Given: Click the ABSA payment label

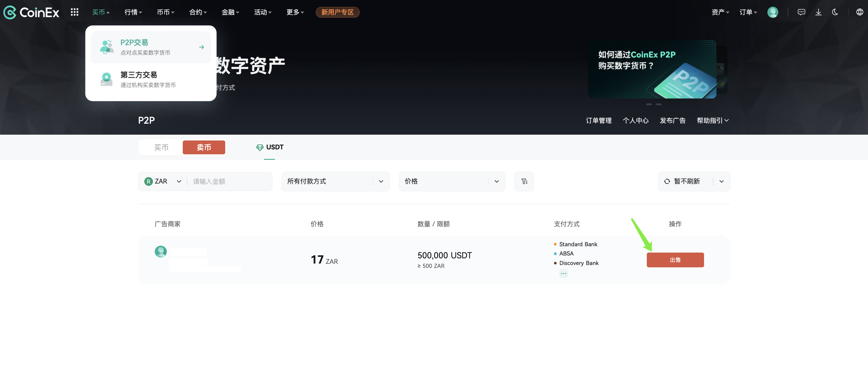Looking at the screenshot, I should [x=566, y=253].
